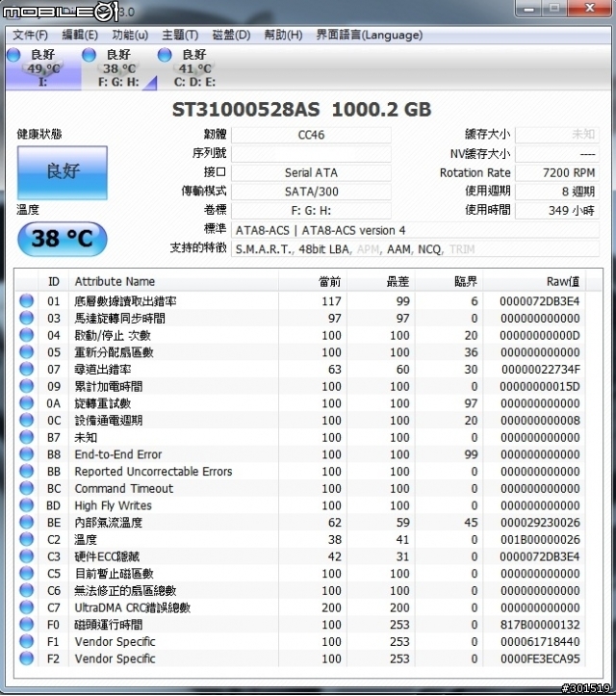Viewport: 616px width, 696px height.
Task: Click the status orb for attribute 05
Action: [x=27, y=352]
